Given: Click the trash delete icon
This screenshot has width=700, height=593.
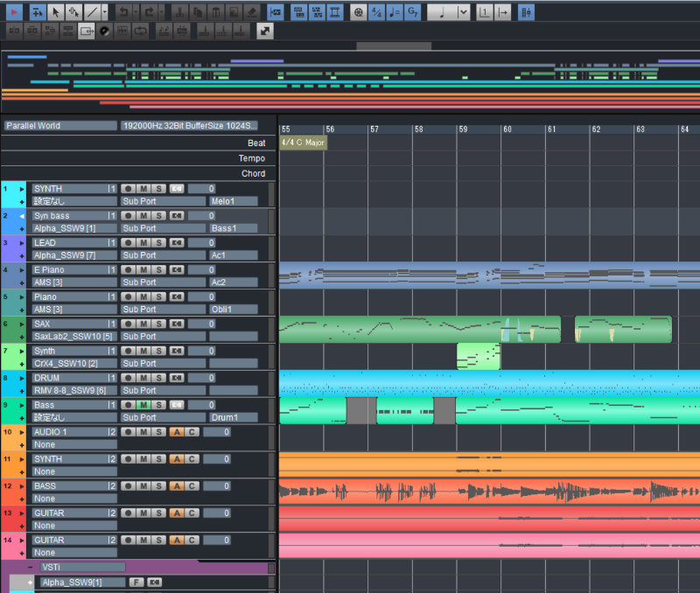Looking at the screenshot, I should point(215,12).
